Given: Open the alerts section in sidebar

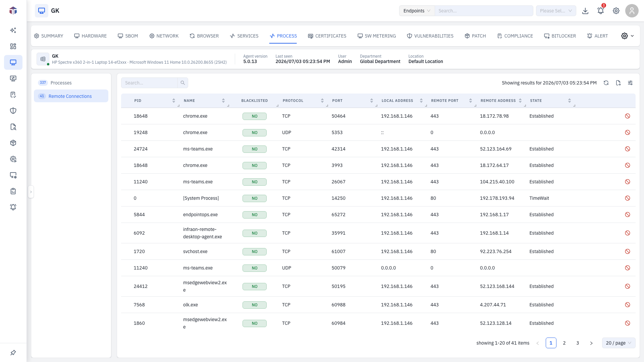Looking at the screenshot, I should [x=13, y=207].
